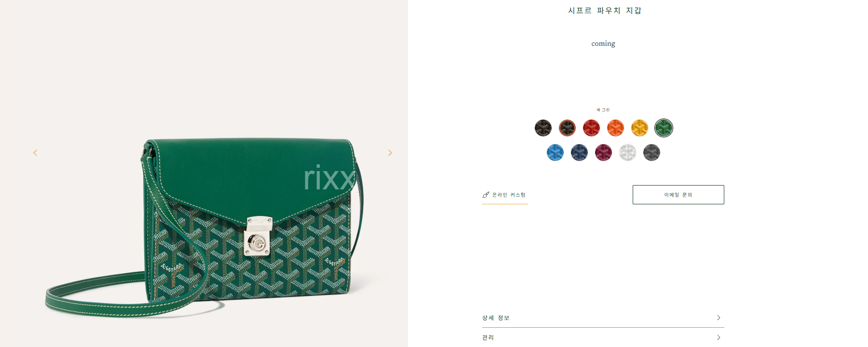The image size is (868, 347).
Task: Choose the brown and black swatch
Action: point(567,128)
